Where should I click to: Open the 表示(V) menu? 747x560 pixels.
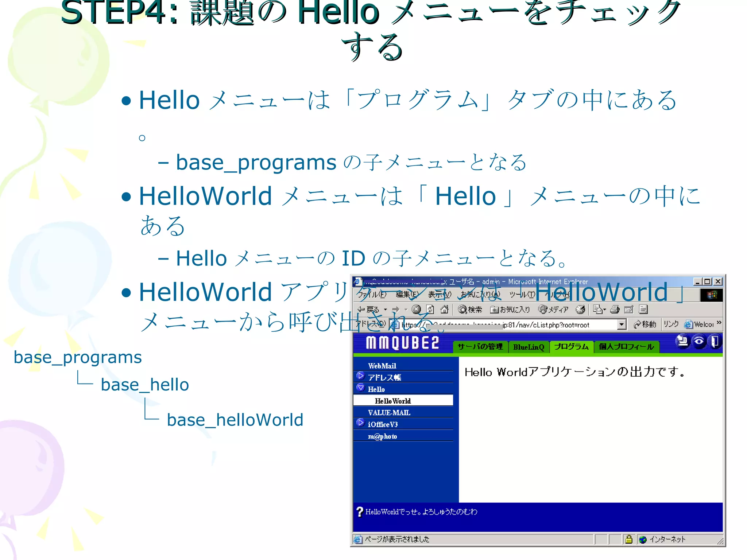pos(440,294)
